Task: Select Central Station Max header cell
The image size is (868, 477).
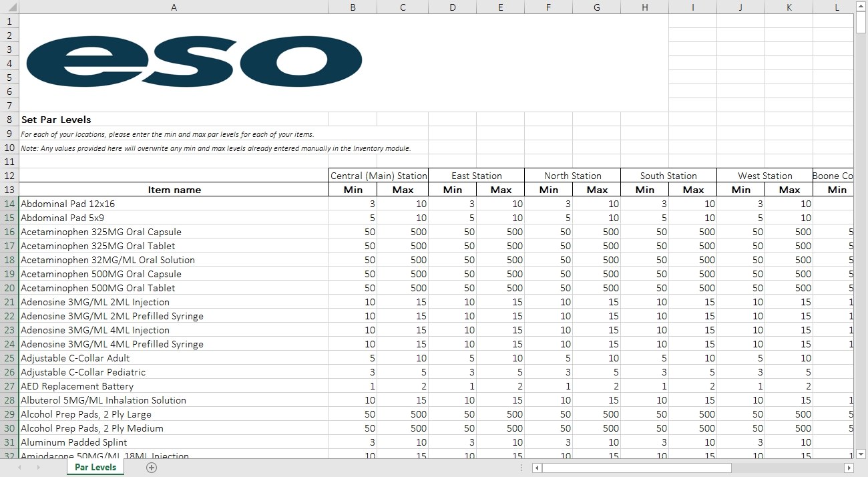Action: (403, 190)
